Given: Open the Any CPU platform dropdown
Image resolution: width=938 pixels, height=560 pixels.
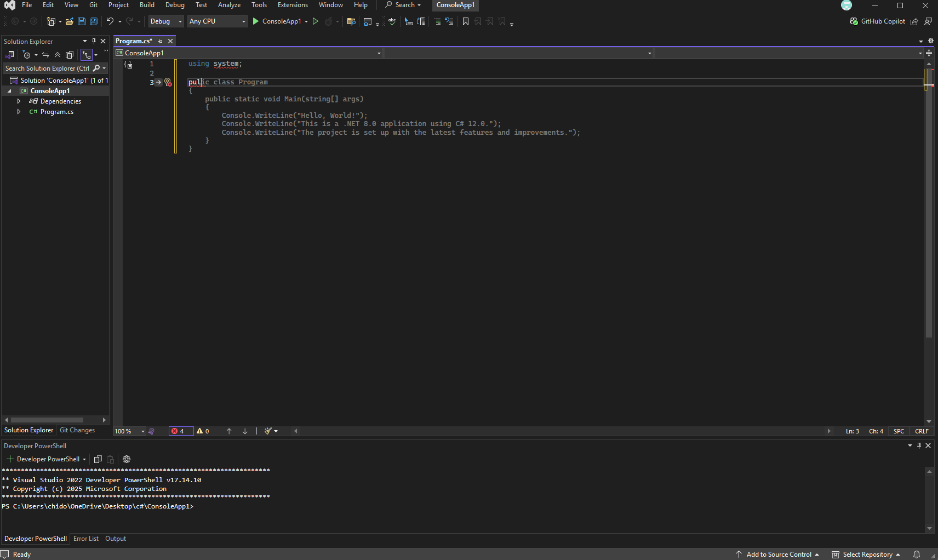Looking at the screenshot, I should (x=218, y=21).
